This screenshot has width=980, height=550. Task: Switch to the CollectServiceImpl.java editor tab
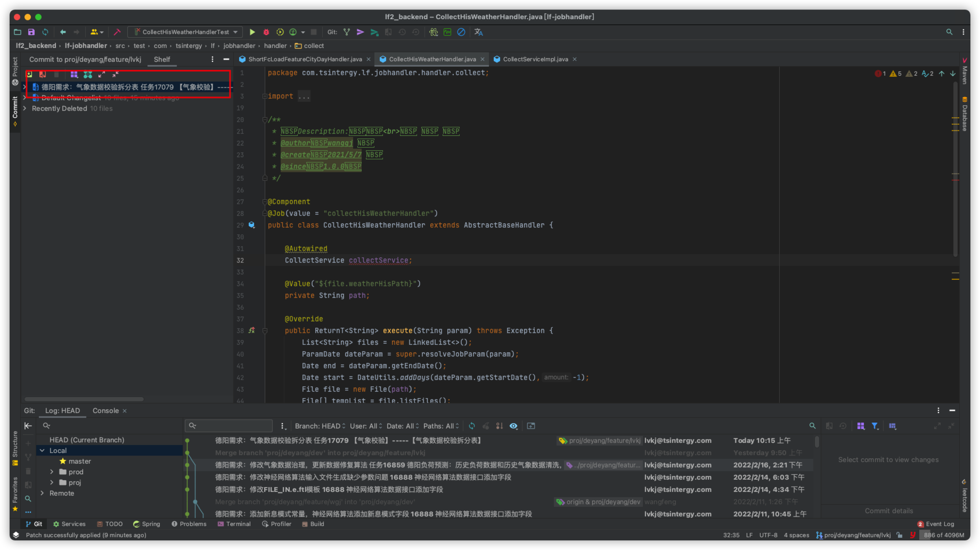click(x=535, y=59)
